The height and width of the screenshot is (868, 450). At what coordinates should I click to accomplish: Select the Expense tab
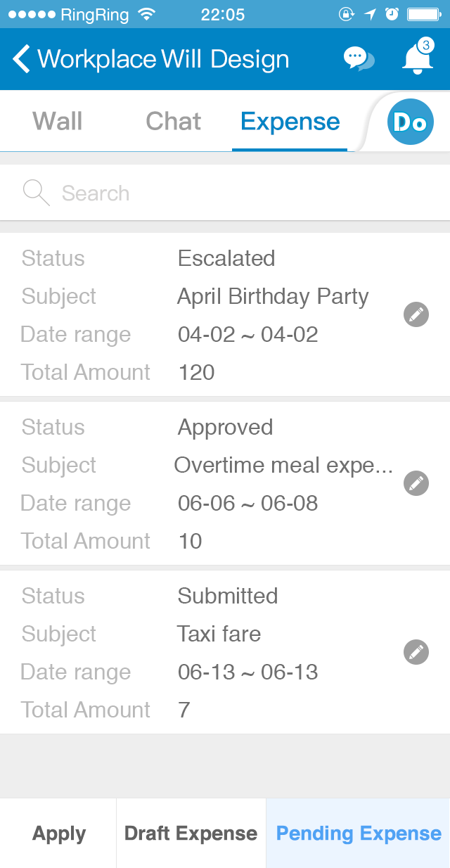290,121
